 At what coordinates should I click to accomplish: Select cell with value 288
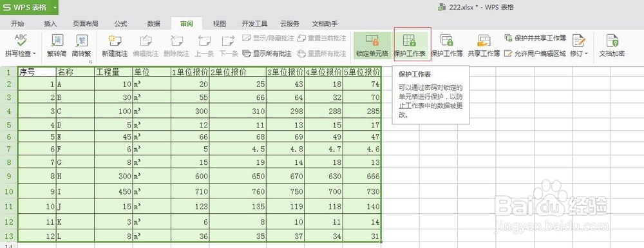pyautogui.click(x=323, y=111)
